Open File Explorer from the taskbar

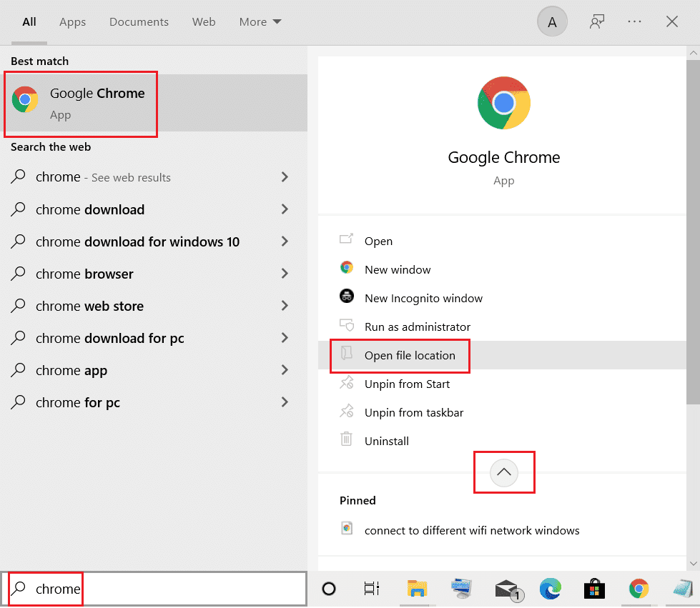coord(418,589)
